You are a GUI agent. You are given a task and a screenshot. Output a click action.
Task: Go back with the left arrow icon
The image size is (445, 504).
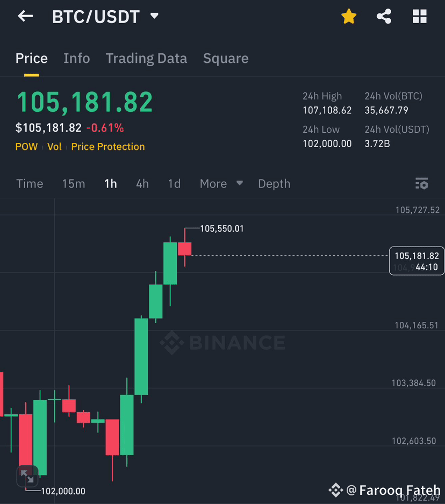[25, 16]
